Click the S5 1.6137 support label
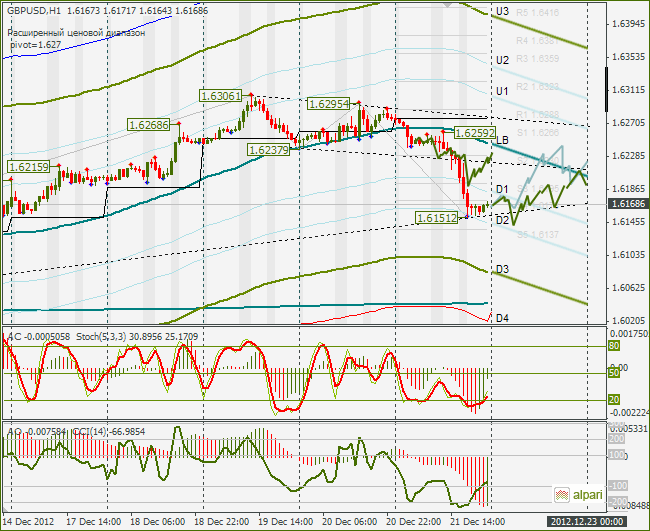 click(x=538, y=235)
